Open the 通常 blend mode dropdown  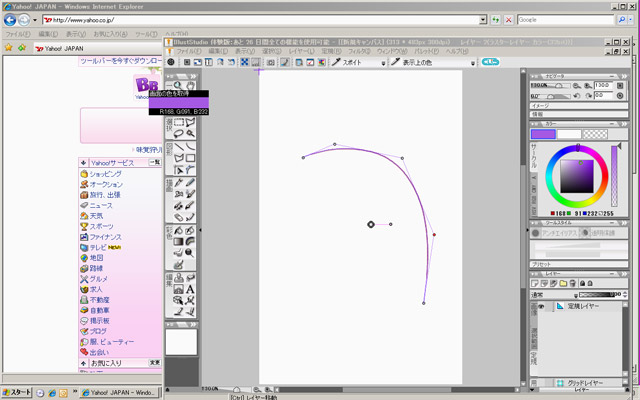pyautogui.click(x=576, y=295)
